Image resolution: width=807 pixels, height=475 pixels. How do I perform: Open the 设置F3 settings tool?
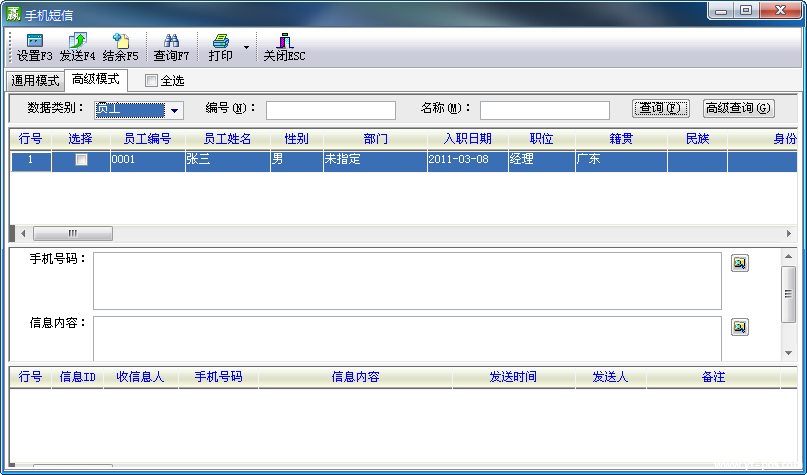(34, 41)
